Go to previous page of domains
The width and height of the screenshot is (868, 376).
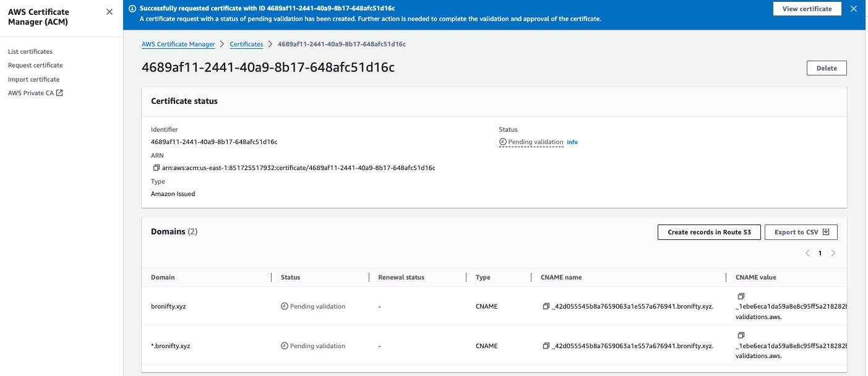coord(807,253)
